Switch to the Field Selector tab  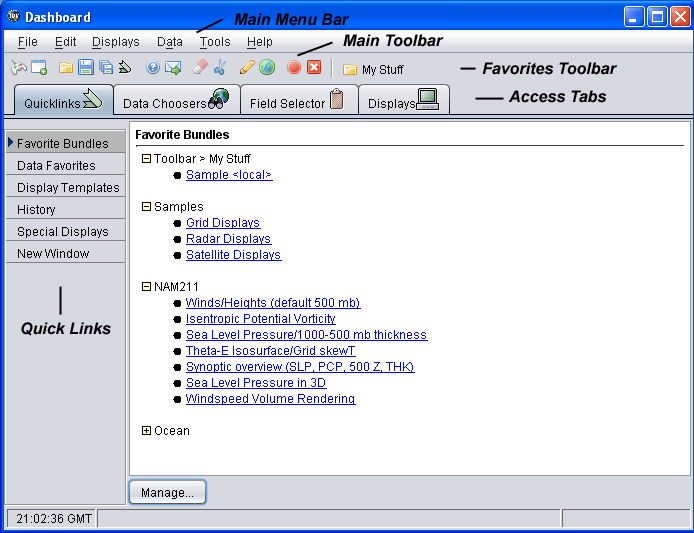click(x=298, y=102)
